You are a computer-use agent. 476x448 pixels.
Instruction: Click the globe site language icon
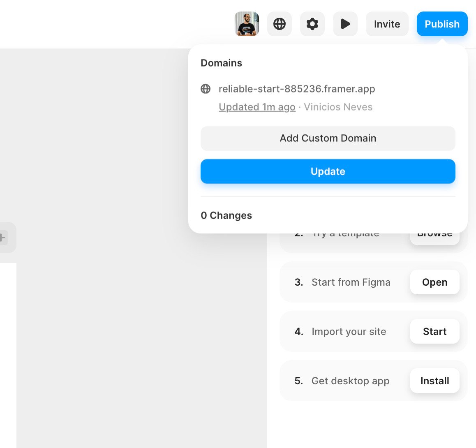pos(279,24)
